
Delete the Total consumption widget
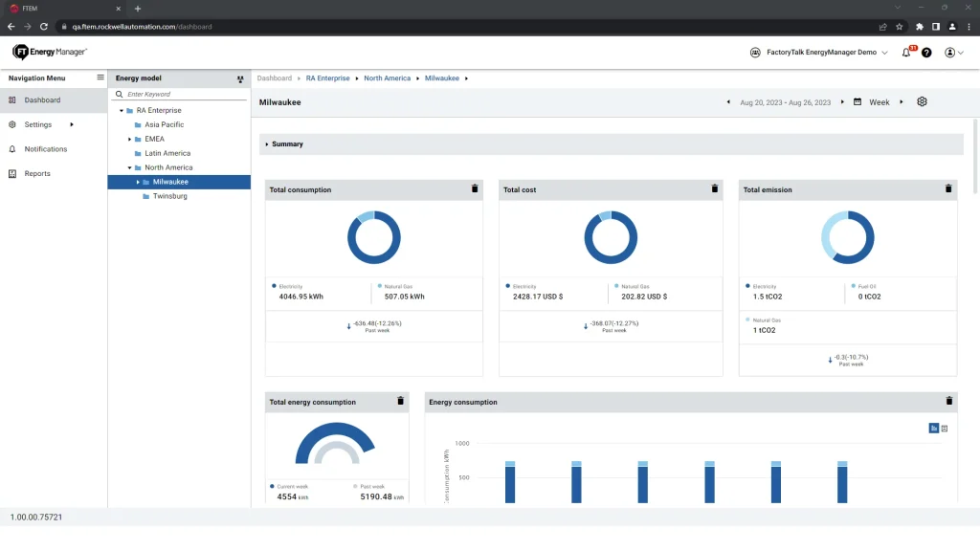475,189
